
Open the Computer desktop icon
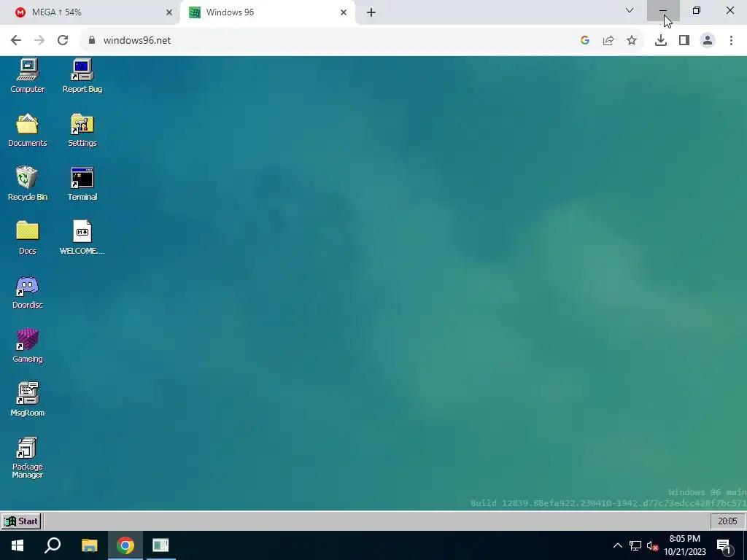(x=28, y=76)
